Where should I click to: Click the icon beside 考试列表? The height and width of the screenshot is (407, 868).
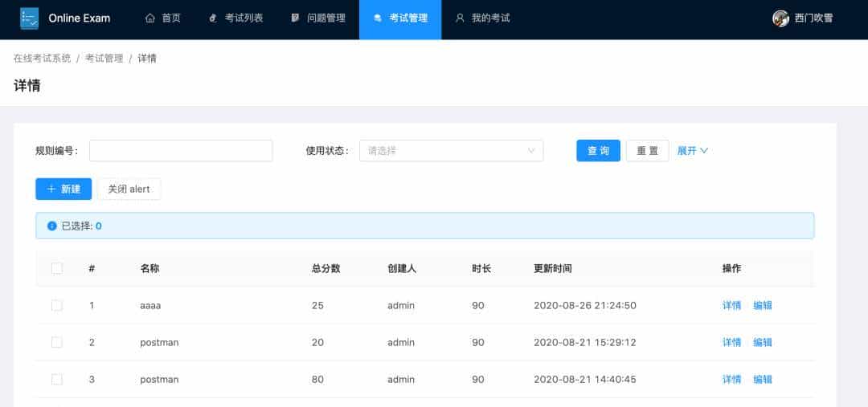point(213,18)
